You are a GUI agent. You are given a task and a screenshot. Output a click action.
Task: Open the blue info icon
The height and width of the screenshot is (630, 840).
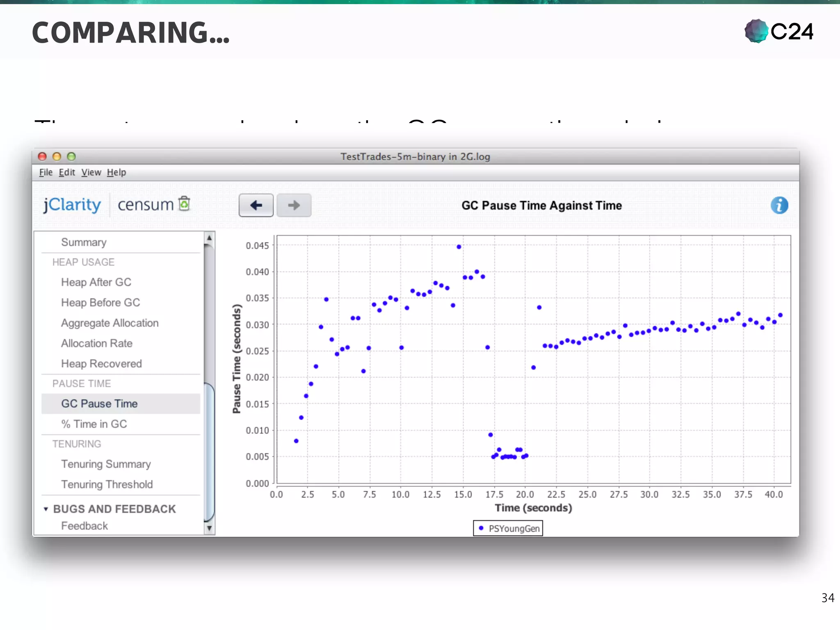(779, 205)
